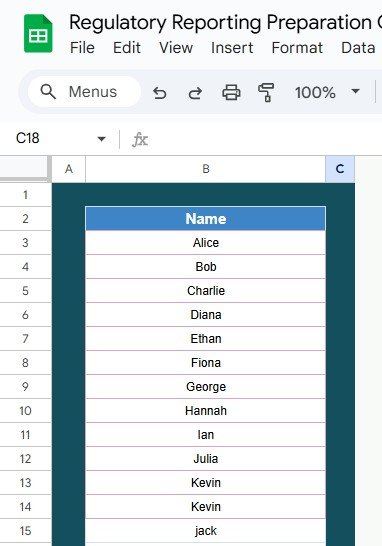Click the Print icon
382x546 pixels.
coord(231,93)
